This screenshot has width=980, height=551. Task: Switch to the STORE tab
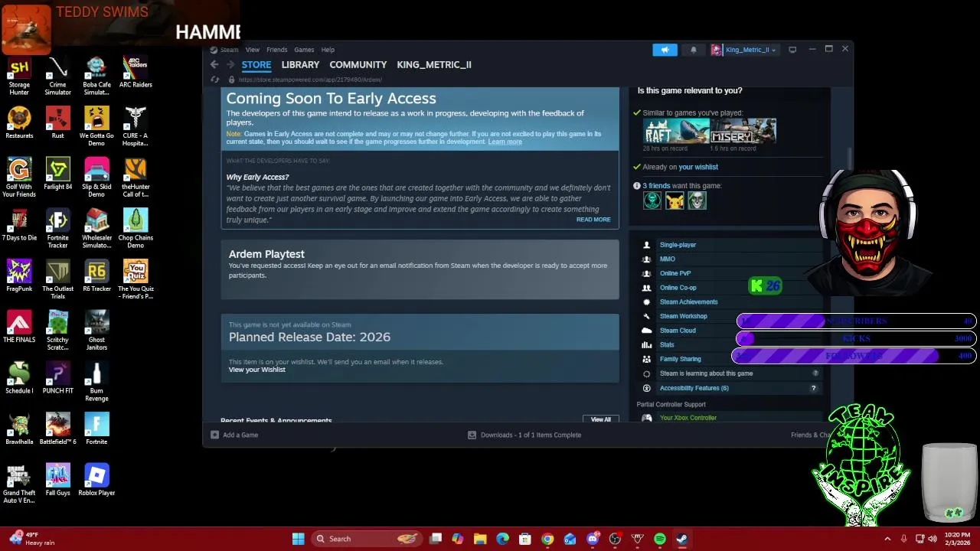tap(256, 65)
